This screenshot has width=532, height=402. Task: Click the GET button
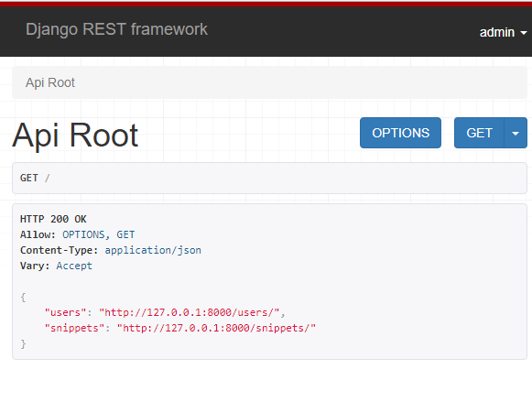(479, 133)
